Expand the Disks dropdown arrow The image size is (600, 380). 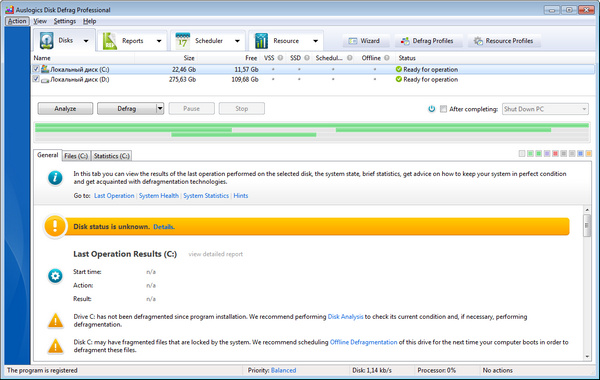click(x=86, y=41)
